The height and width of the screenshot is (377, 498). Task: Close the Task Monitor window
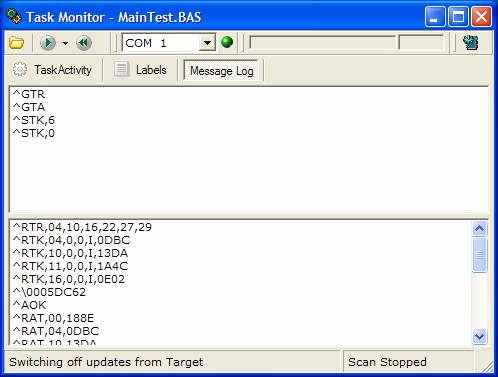(x=481, y=16)
